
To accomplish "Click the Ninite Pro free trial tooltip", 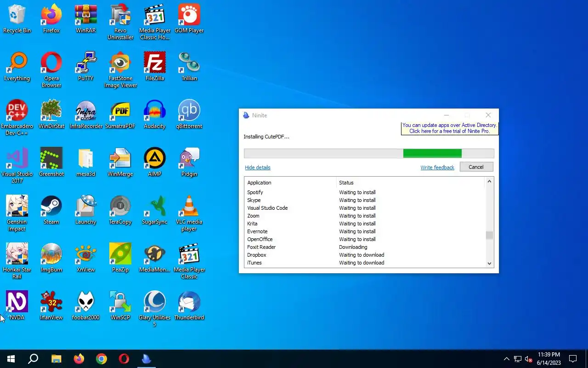I will pyautogui.click(x=450, y=128).
